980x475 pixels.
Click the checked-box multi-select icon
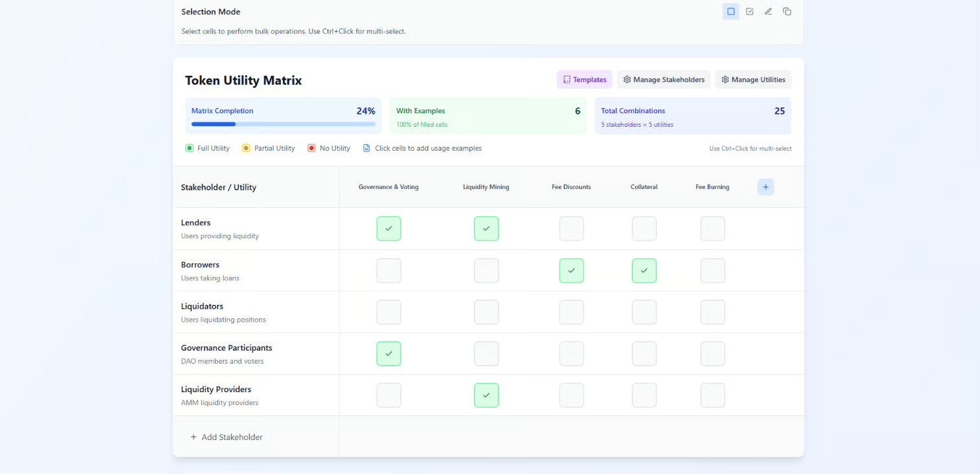click(x=750, y=12)
